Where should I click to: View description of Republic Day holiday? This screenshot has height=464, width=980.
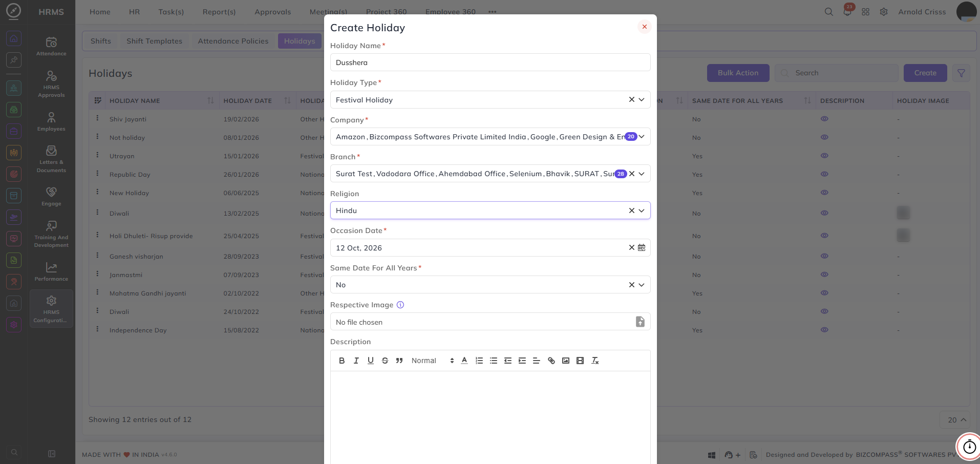coord(824,174)
